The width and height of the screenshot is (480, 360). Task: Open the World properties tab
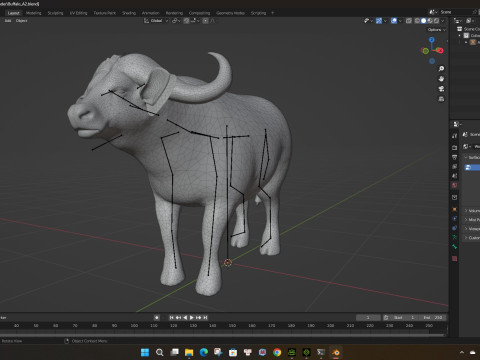coord(454,185)
